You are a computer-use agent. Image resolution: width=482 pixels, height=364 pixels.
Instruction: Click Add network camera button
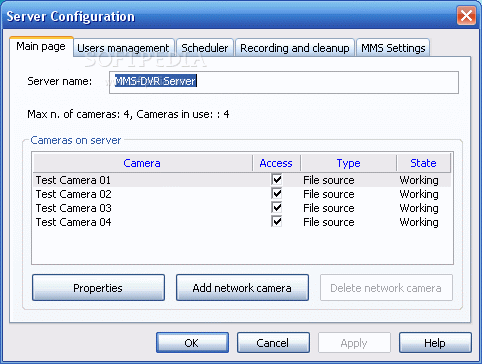242,288
